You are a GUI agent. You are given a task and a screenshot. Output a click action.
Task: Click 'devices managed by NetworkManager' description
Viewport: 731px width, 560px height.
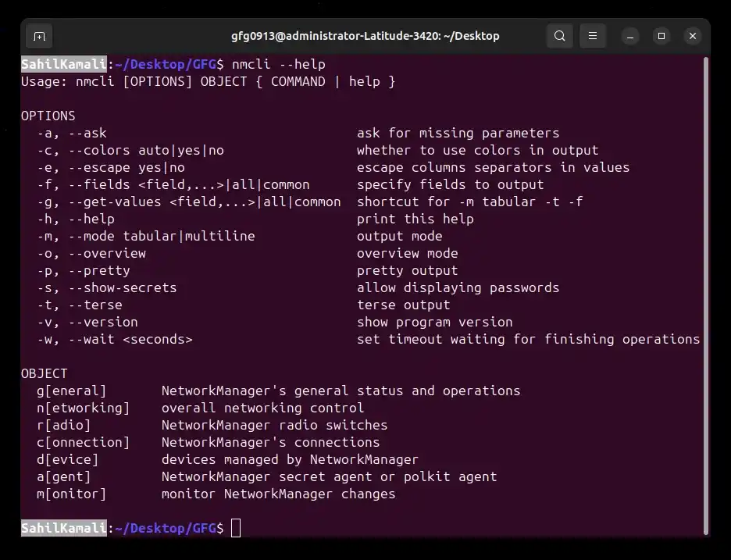click(x=290, y=460)
